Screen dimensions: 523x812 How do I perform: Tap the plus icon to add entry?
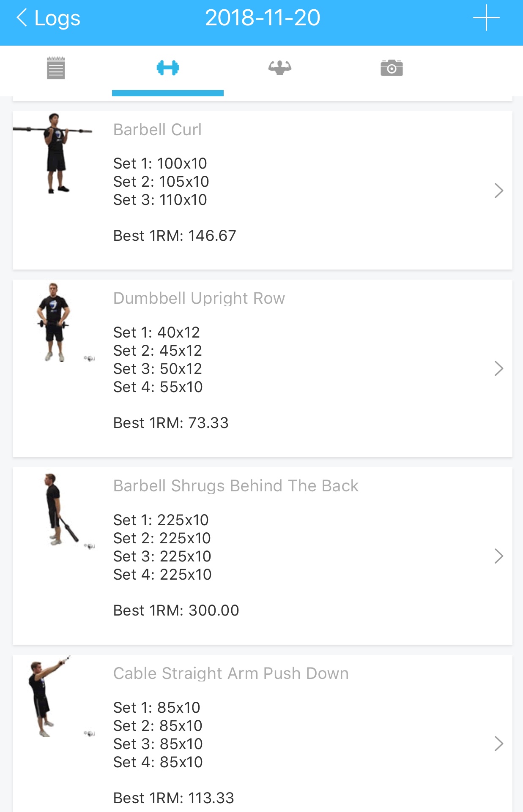(x=486, y=18)
